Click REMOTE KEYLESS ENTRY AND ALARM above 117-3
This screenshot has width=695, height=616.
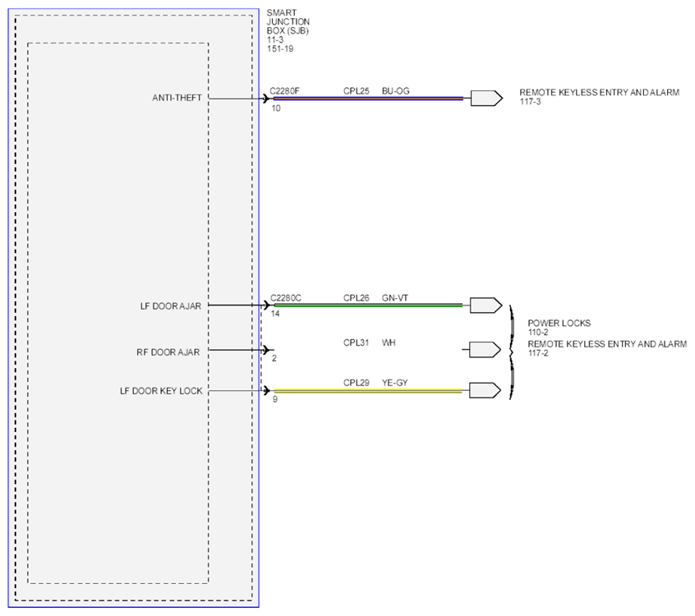599,92
